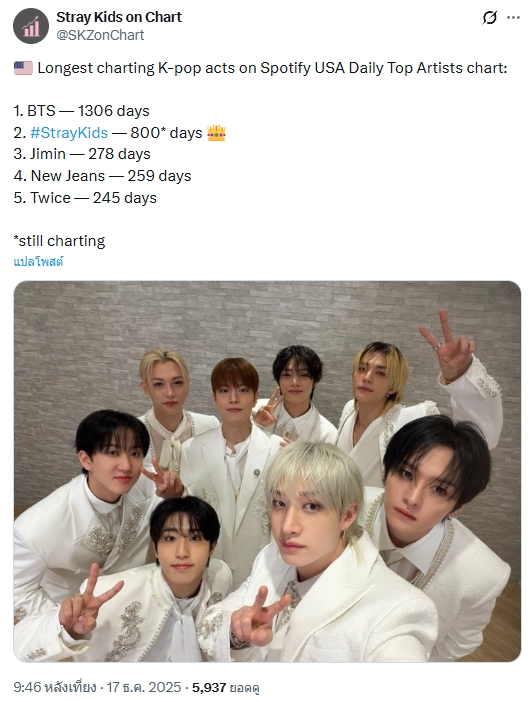Click the US flag emoji in the post
The height and width of the screenshot is (702, 530).
tap(23, 68)
